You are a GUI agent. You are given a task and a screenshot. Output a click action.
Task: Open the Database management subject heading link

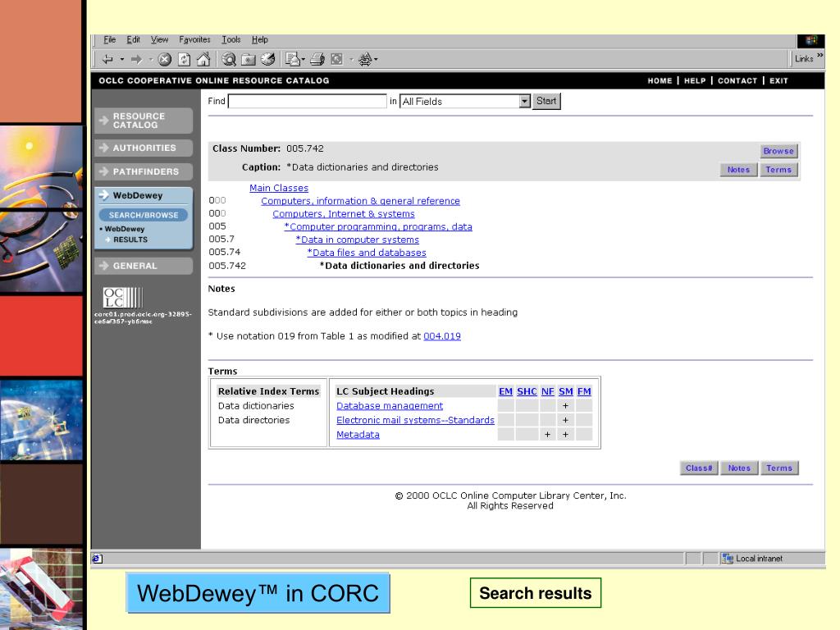[x=390, y=406]
